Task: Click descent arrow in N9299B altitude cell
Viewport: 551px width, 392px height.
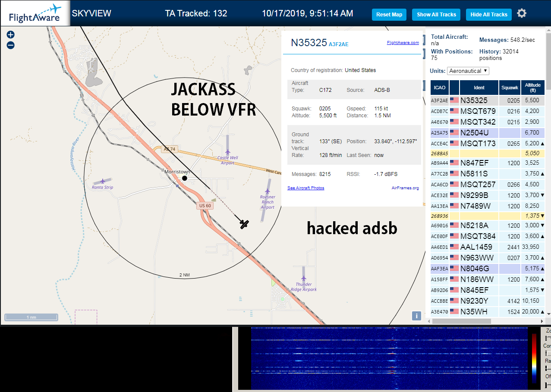Action: (x=542, y=195)
